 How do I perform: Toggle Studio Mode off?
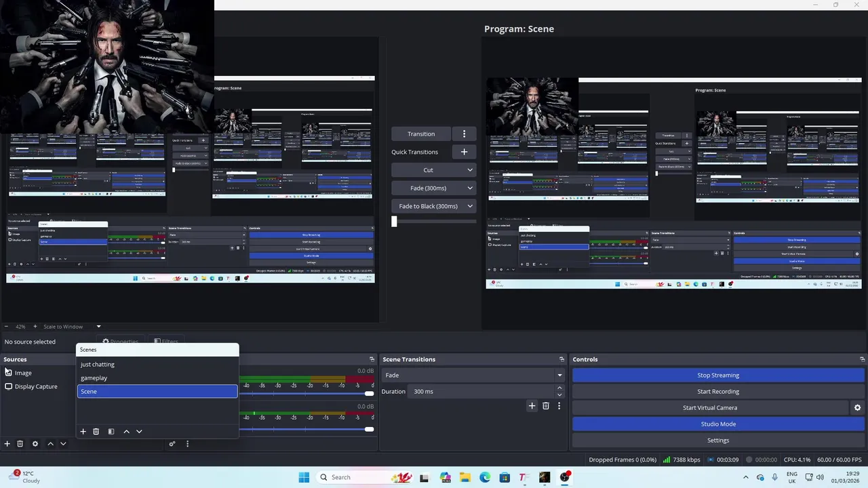[x=718, y=424]
